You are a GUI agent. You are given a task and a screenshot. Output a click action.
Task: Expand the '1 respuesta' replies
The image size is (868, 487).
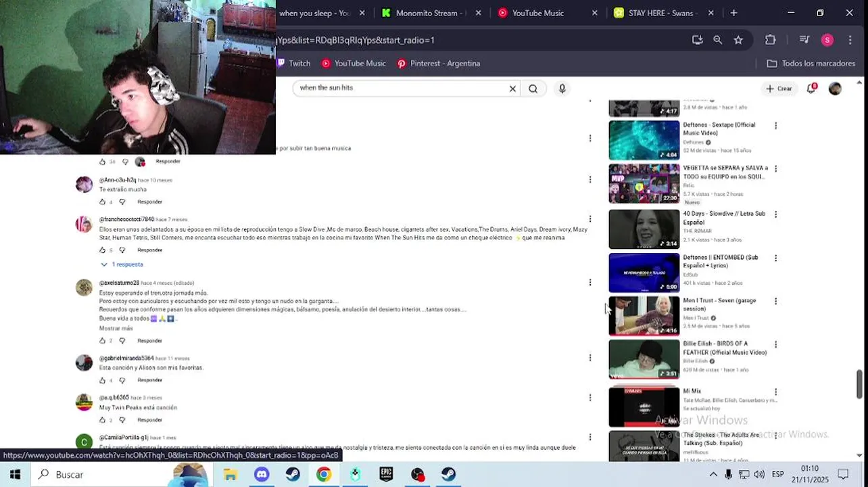coord(122,264)
